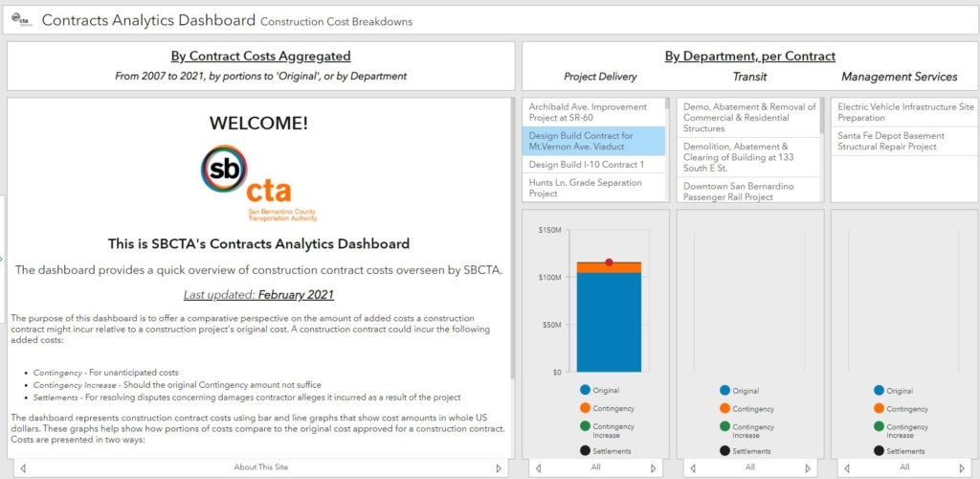Screen dimensions: 980x479
Task: Click right arrow under Management Services chart
Action: point(962,468)
